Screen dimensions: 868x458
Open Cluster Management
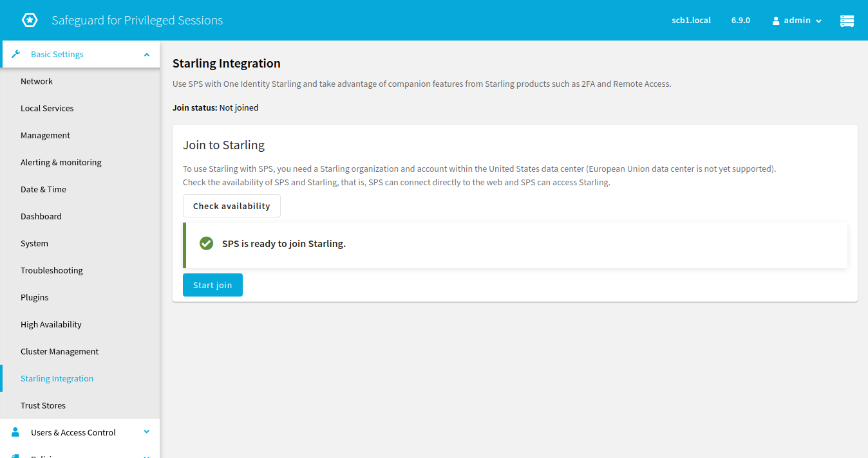pos(80,351)
